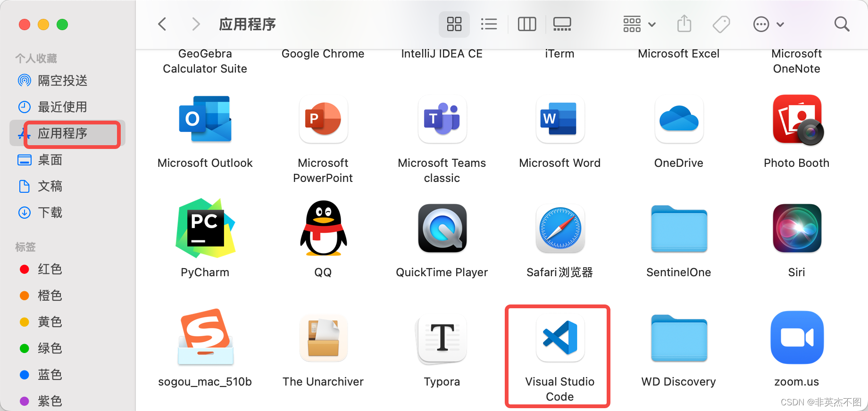Launch the zoom.us app icon

797,337
